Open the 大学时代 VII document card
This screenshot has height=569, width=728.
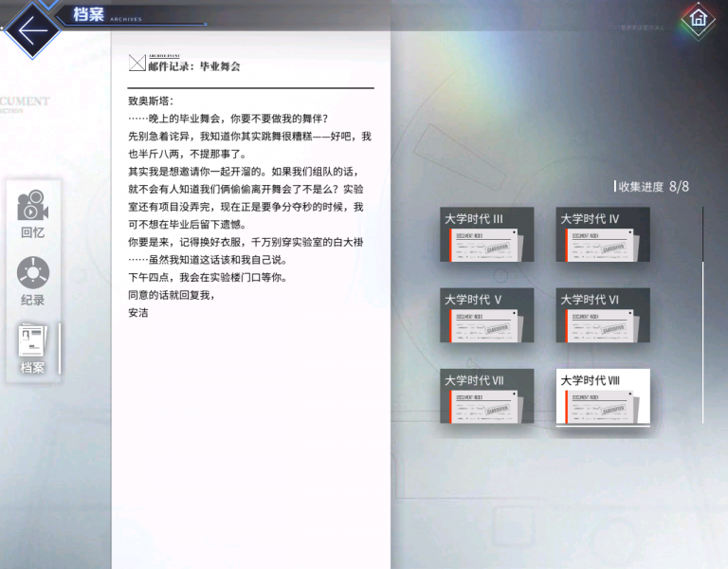pyautogui.click(x=487, y=396)
